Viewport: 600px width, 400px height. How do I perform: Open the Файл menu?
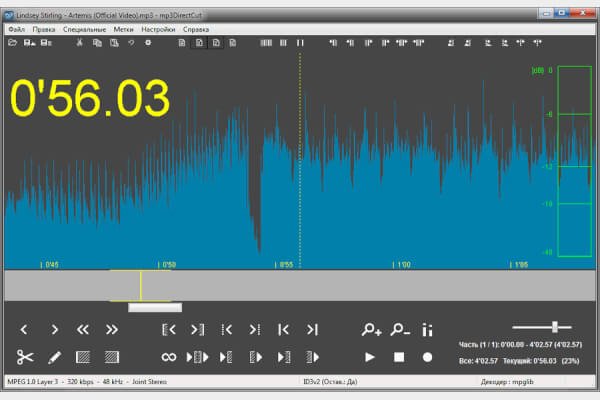[16, 29]
